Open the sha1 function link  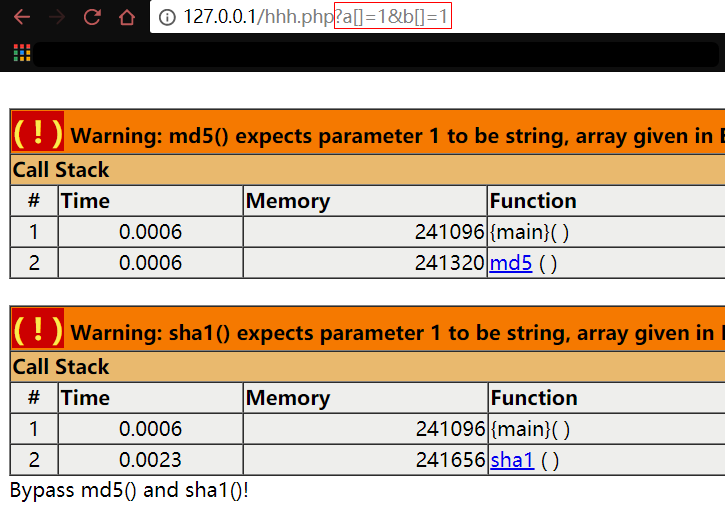[511, 461]
